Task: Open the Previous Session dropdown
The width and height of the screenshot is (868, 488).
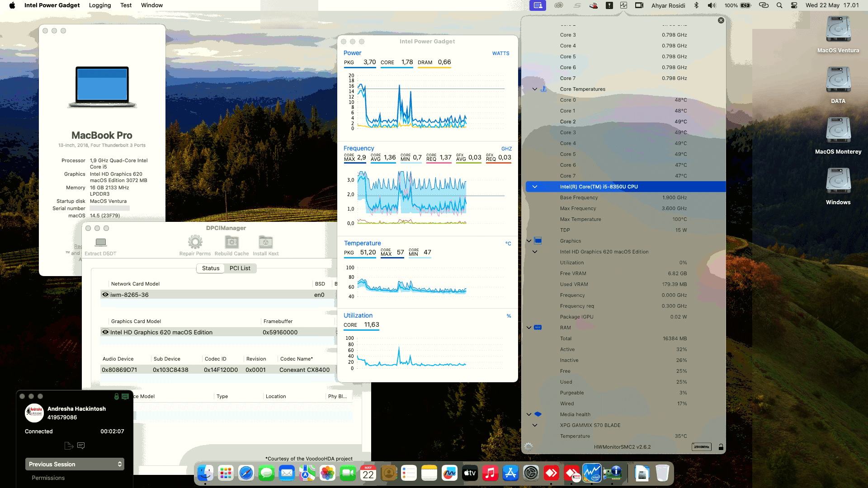Action: [75, 464]
